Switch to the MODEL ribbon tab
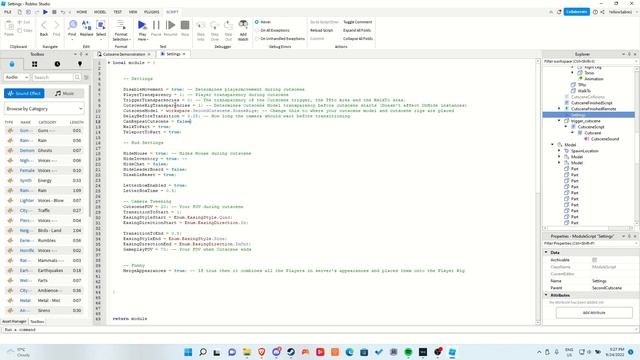The height and width of the screenshot is (360, 640). 100,12
